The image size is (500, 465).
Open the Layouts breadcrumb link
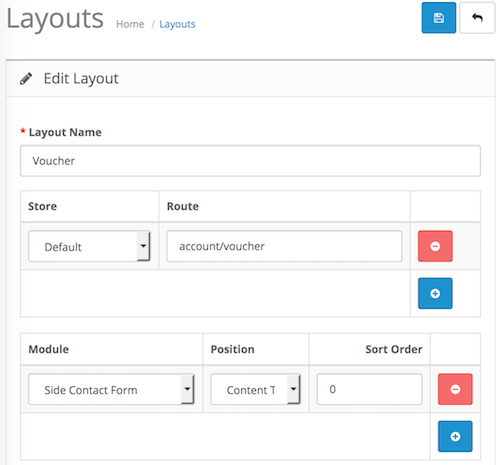point(177,24)
